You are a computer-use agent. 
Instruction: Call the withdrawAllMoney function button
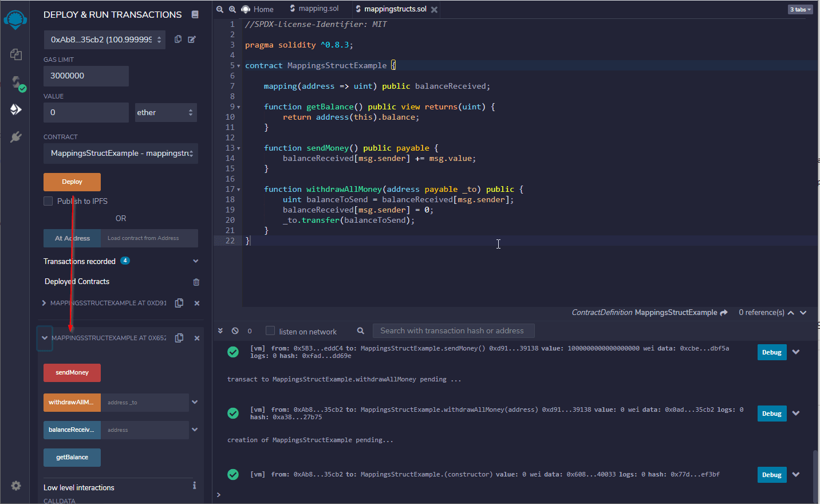coord(72,403)
